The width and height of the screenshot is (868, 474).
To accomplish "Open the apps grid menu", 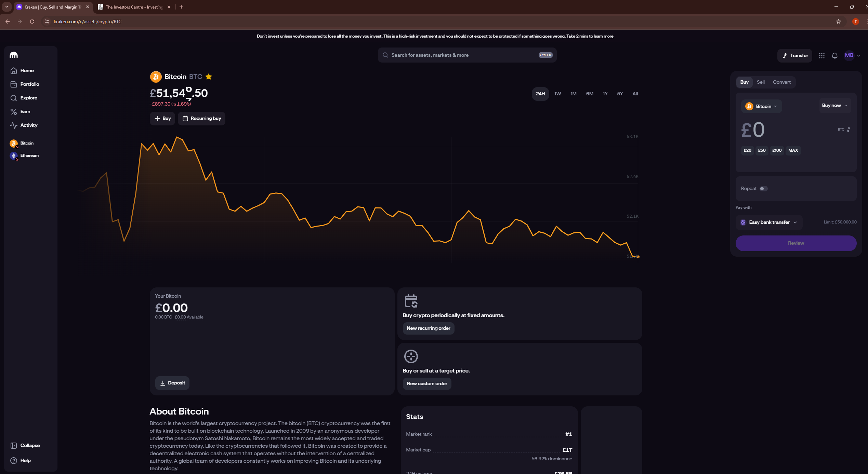I will coord(821,55).
